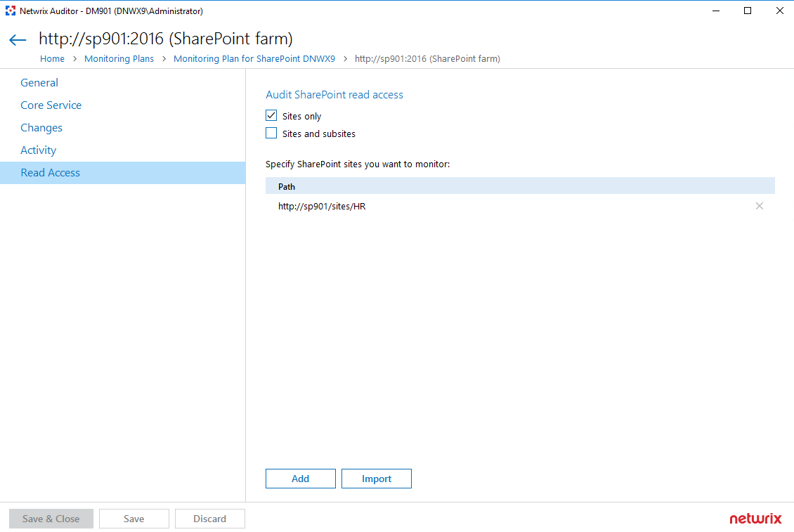Navigate to Home breadcrumb link
794x532 pixels.
click(52, 59)
